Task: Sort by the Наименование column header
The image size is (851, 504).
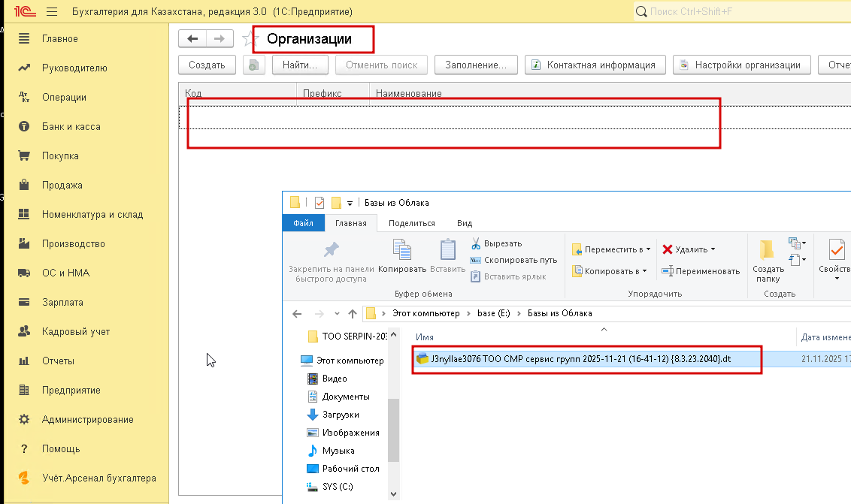Action: click(x=610, y=93)
